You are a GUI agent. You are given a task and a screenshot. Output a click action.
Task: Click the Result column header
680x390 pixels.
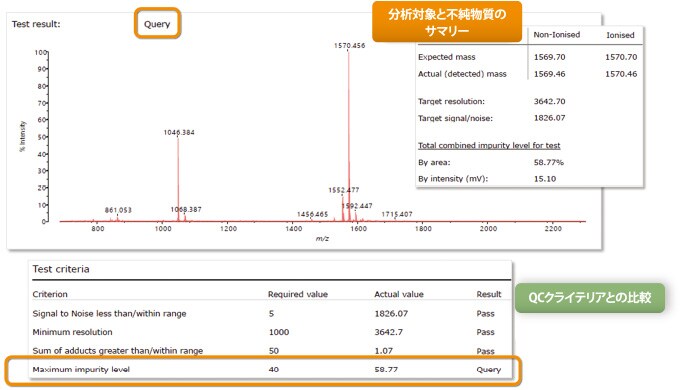(489, 294)
